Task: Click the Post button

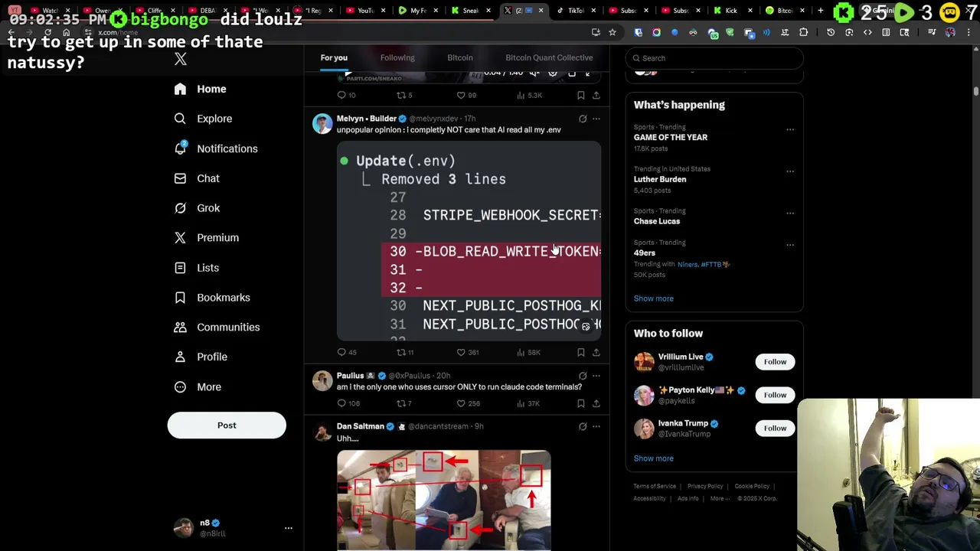Action: 227,425
